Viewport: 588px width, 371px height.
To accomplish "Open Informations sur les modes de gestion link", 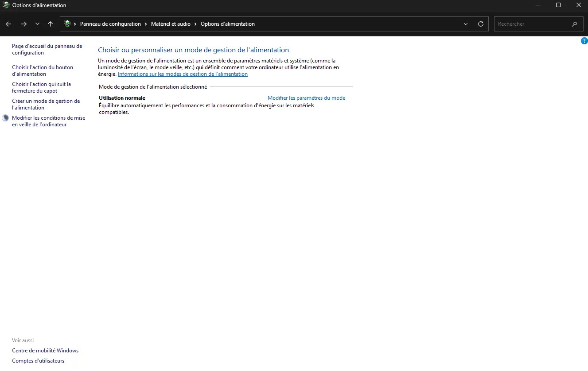I will (183, 74).
